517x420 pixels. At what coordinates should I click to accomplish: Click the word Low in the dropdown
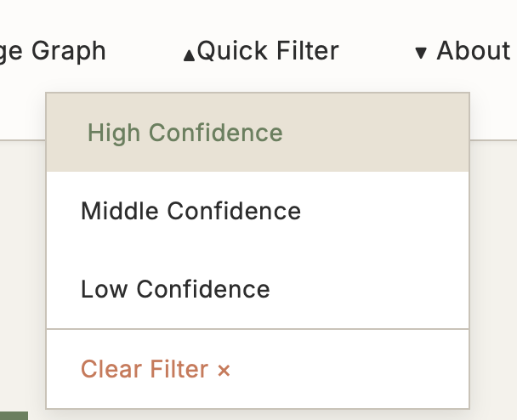pos(105,289)
